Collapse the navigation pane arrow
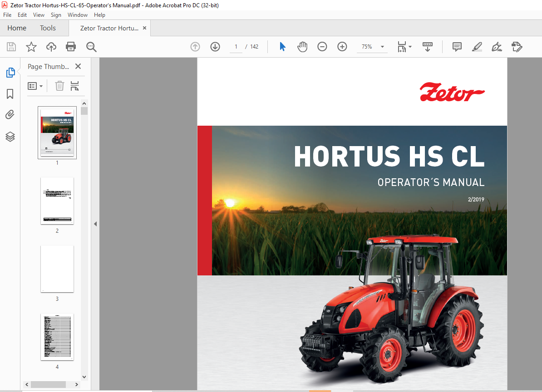The height and width of the screenshot is (392, 542). pyautogui.click(x=95, y=224)
